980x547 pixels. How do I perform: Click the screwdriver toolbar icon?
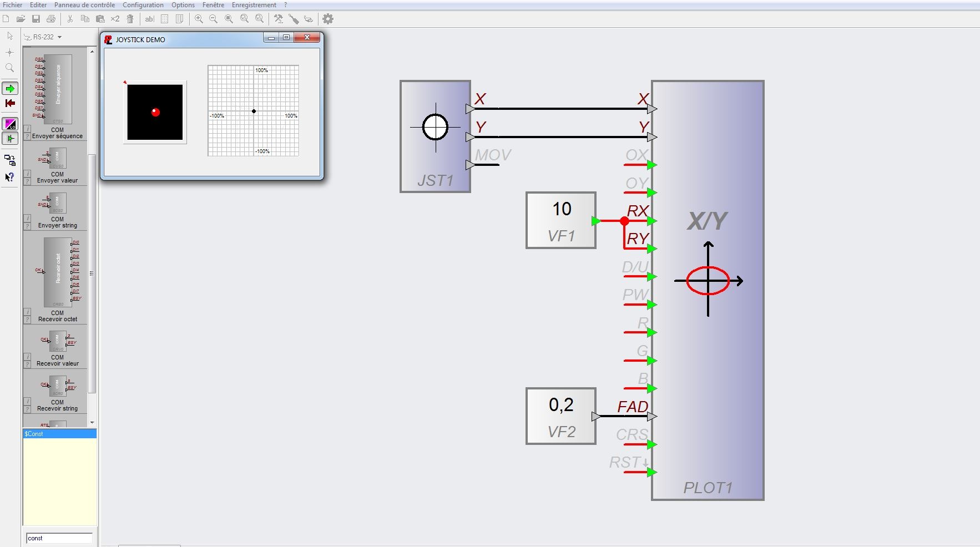[294, 19]
